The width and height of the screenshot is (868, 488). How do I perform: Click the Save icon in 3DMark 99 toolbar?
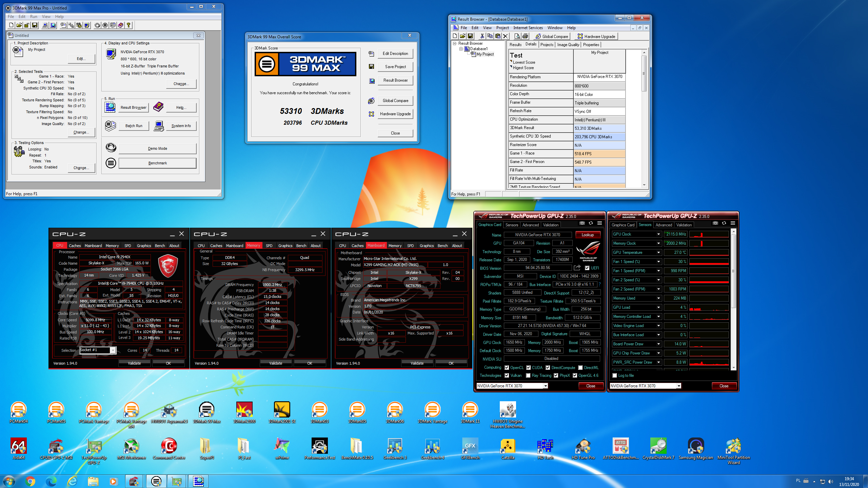35,25
